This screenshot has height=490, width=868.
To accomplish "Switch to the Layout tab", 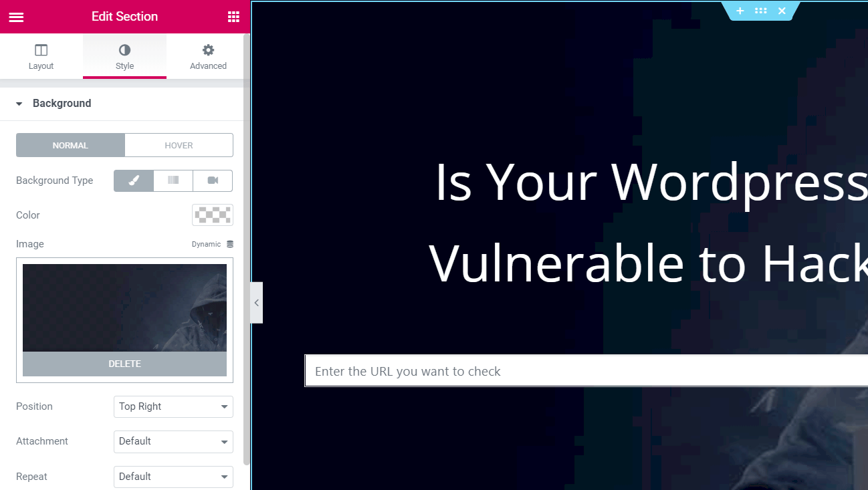I will click(41, 56).
